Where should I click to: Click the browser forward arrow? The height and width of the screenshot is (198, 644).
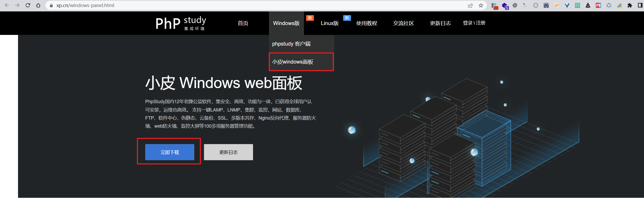click(17, 5)
